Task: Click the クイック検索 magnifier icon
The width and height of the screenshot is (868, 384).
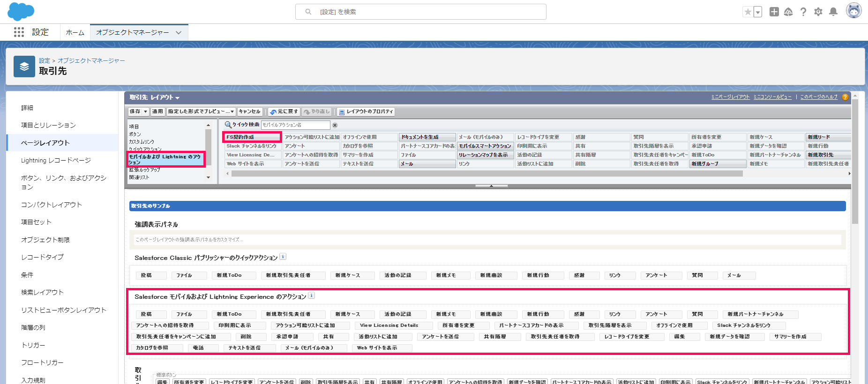Action: coord(228,125)
